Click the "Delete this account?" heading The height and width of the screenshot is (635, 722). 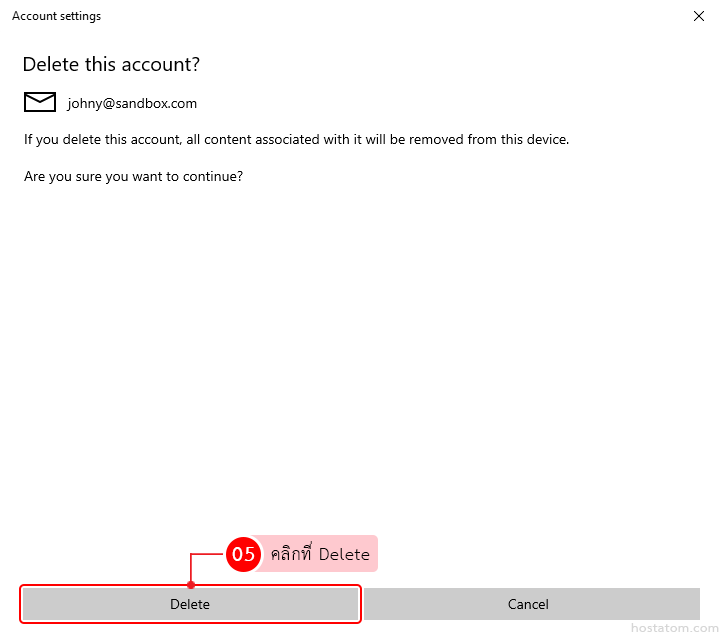tap(111, 64)
